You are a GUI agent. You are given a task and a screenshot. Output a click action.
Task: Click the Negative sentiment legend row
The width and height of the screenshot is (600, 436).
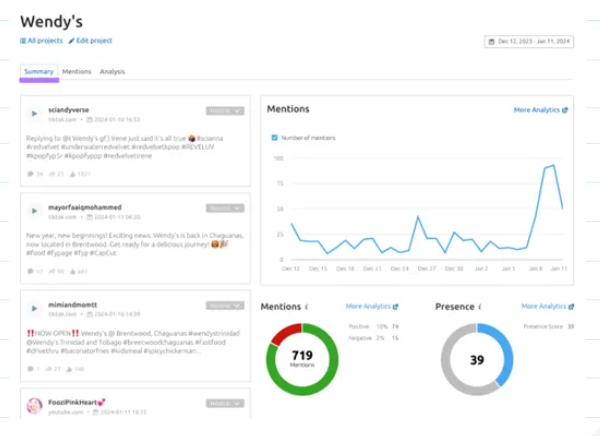373,338
